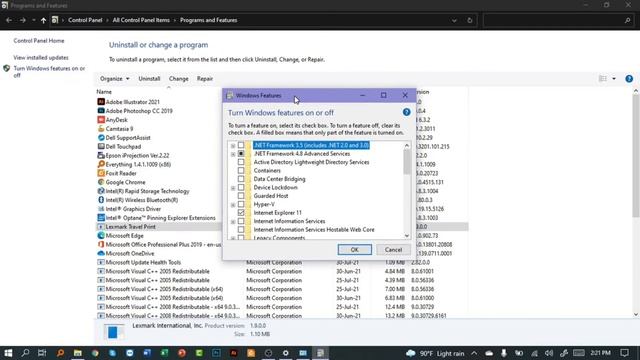
Task: Click Control Panel breadcrumb
Action: tap(85, 20)
